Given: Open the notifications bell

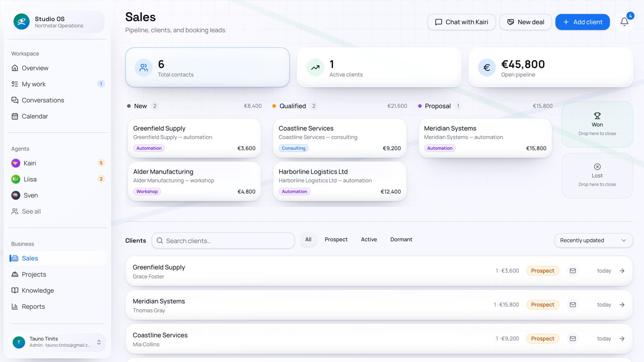Looking at the screenshot, I should 624,22.
